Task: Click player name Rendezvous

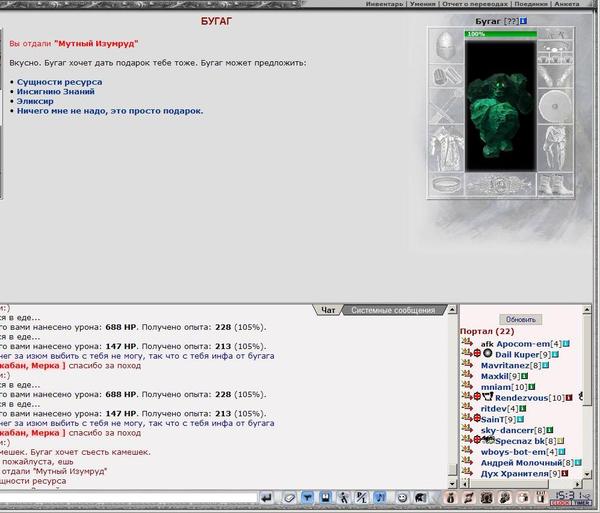Action: click(x=522, y=398)
